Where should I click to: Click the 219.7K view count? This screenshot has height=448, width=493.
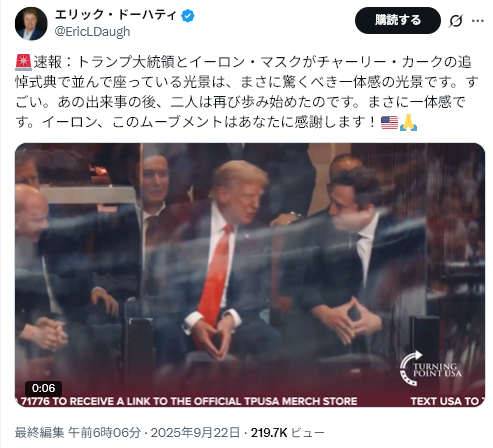coord(269,433)
